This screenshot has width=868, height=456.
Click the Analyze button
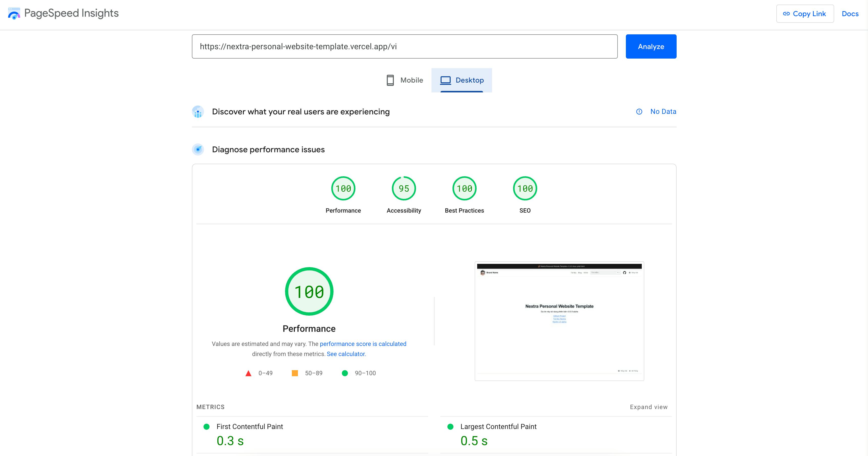(651, 46)
